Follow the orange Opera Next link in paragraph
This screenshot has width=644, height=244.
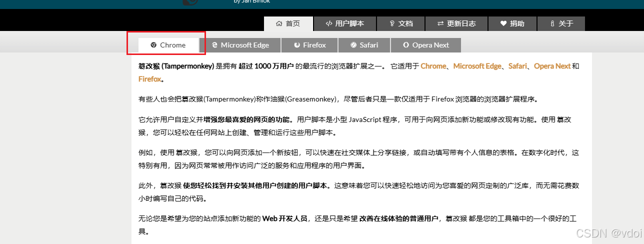(552, 66)
